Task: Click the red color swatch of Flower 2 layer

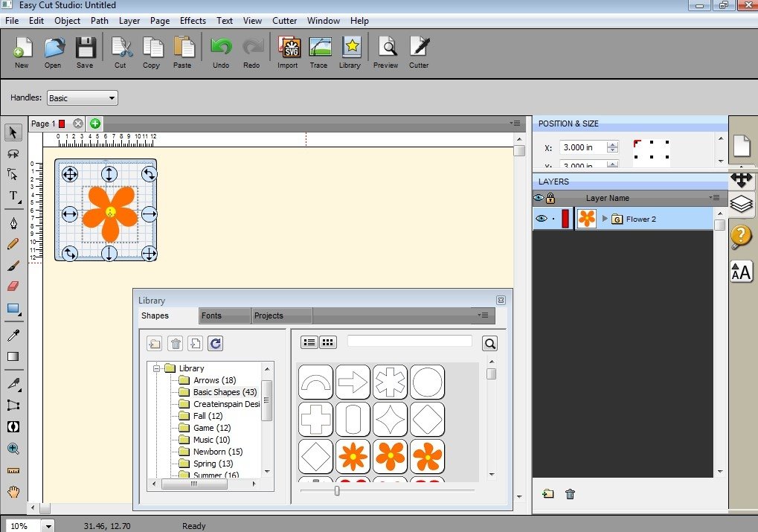Action: [565, 219]
